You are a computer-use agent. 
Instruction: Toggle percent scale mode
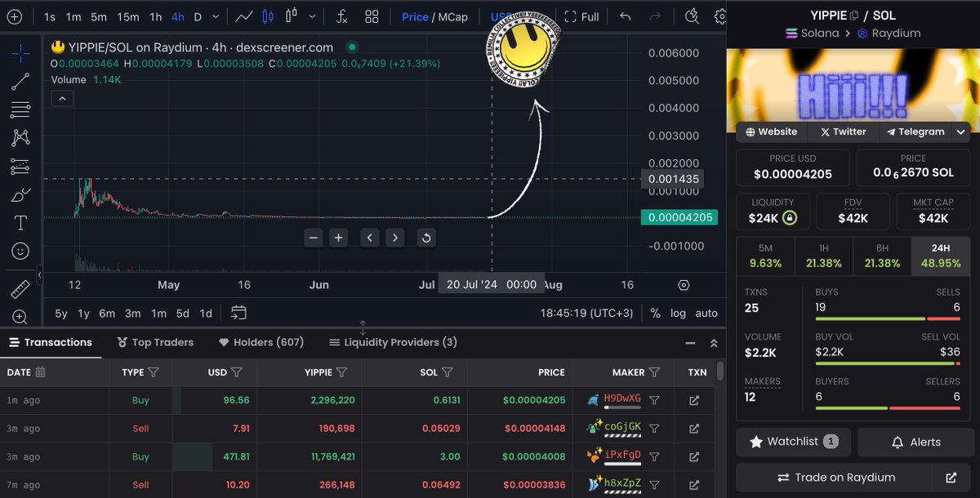pos(655,313)
